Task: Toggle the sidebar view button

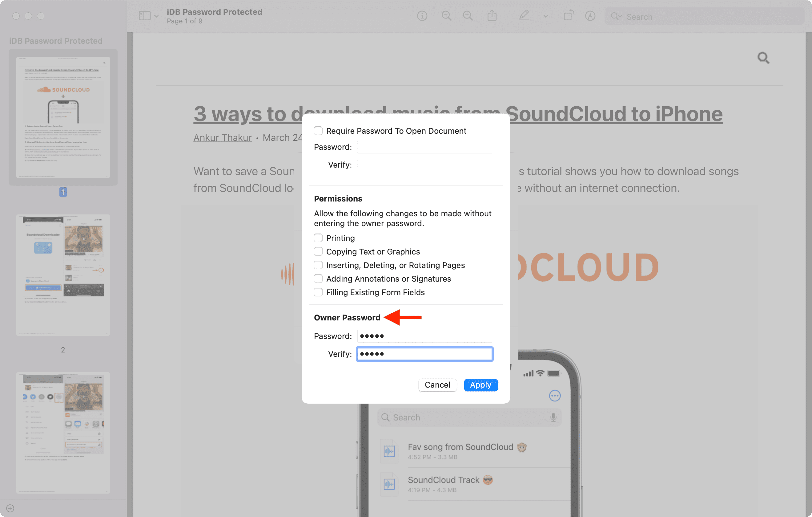Action: (144, 16)
